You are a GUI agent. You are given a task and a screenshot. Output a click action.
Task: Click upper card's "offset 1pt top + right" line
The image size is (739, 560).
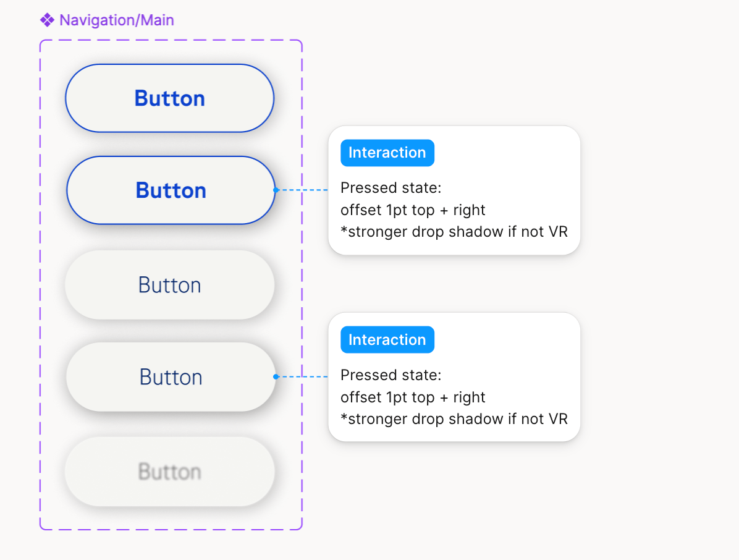tap(413, 210)
